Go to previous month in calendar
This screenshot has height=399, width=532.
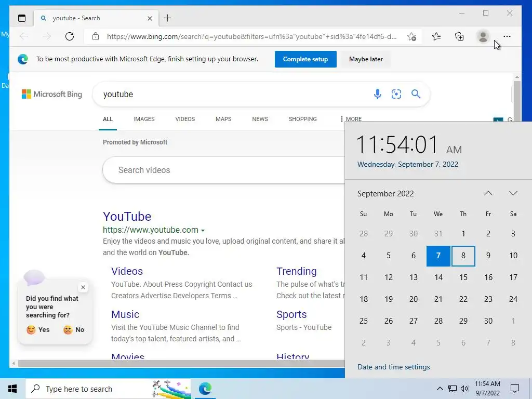[488, 193]
